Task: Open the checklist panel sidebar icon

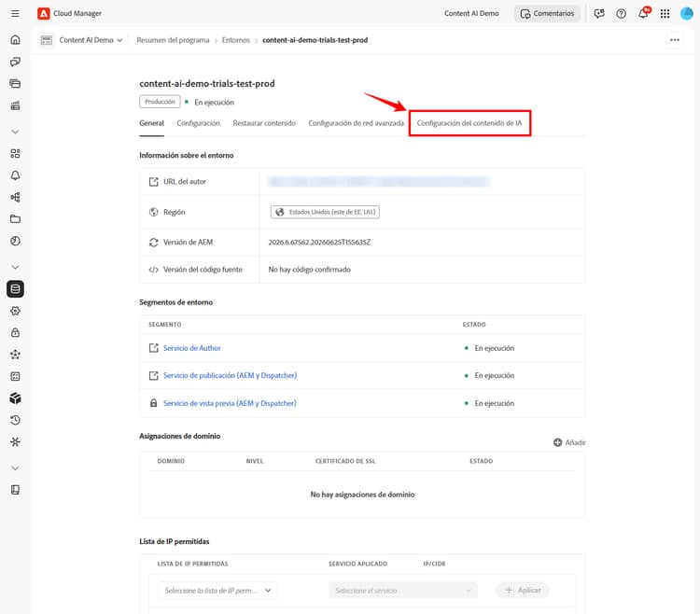Action: pyautogui.click(x=15, y=376)
